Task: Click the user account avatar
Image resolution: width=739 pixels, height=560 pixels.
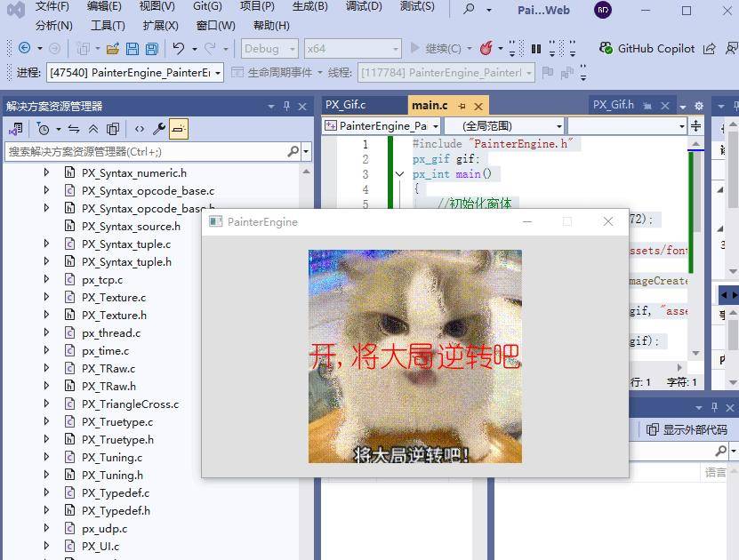Action: click(603, 10)
